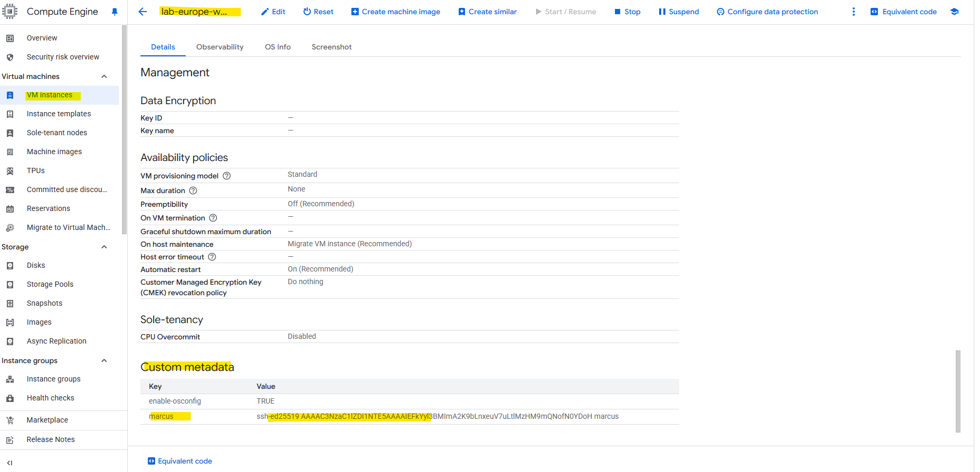Collapse the sidebar with the bottom chevron
The height and width of the screenshot is (472, 980).
pos(9,463)
